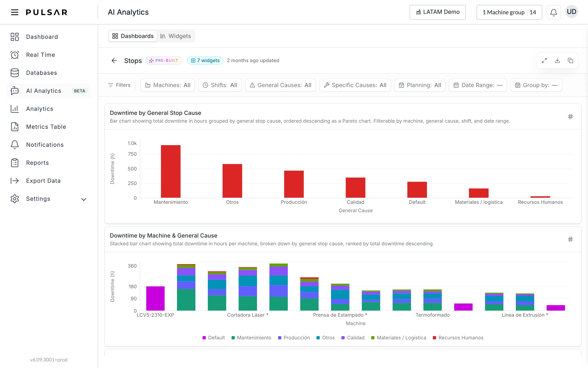The width and height of the screenshot is (588, 368).
Task: Click hash icon on Downtime by General Stop Cause
Action: (570, 117)
